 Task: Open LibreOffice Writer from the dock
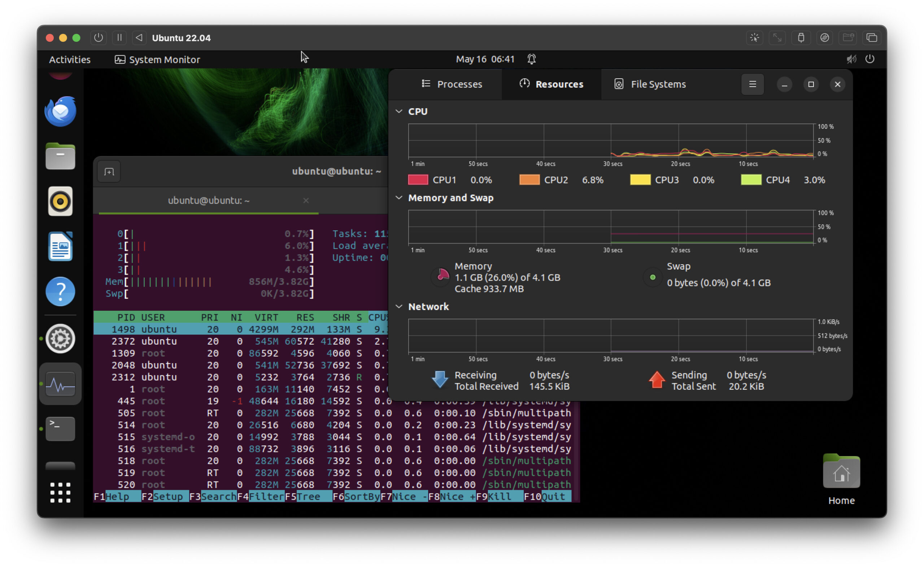click(60, 247)
